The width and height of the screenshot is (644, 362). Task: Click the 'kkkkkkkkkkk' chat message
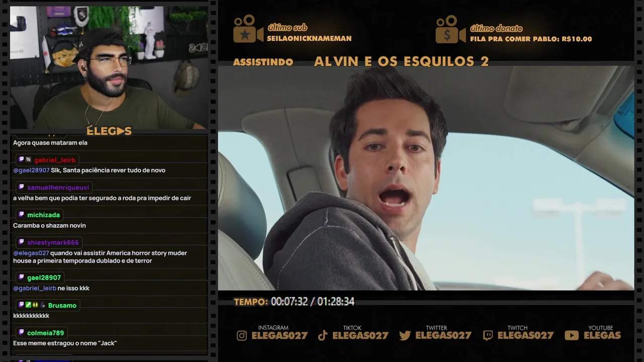(31, 316)
